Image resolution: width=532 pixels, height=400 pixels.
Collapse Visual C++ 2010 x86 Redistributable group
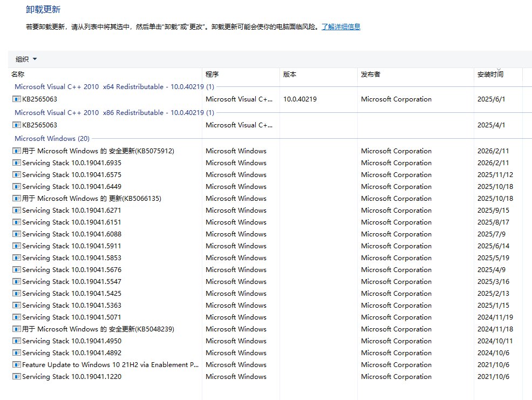point(114,113)
